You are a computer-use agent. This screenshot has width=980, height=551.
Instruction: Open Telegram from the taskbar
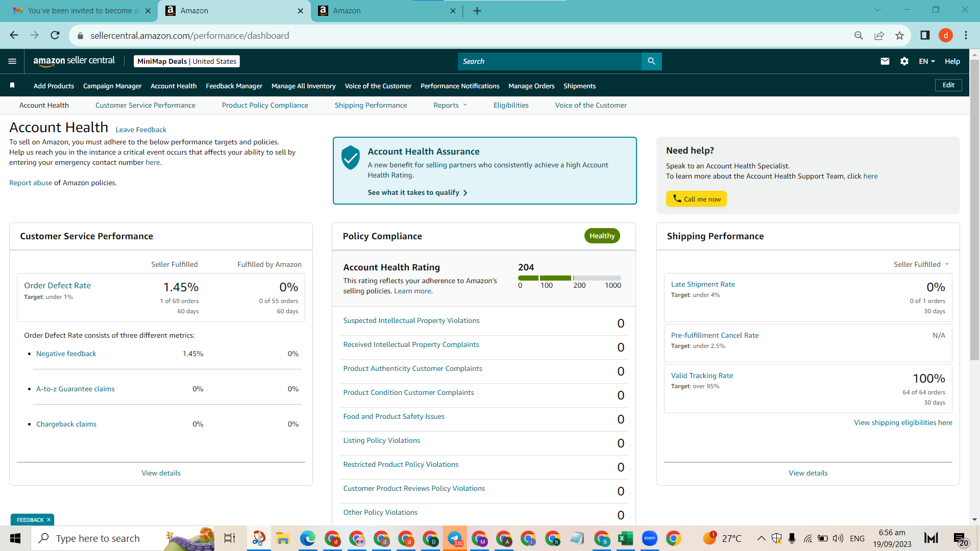coord(454,538)
